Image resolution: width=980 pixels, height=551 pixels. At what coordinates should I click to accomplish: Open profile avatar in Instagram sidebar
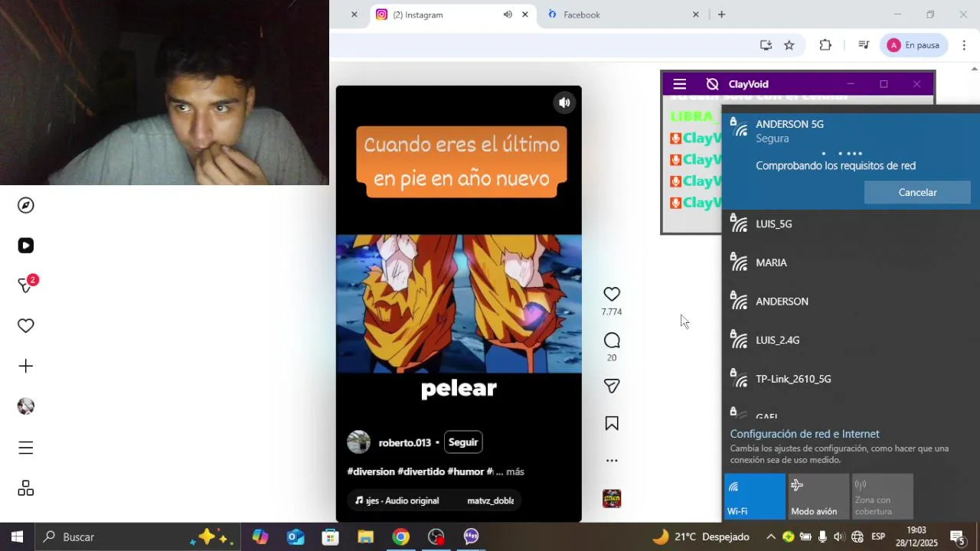coord(26,406)
